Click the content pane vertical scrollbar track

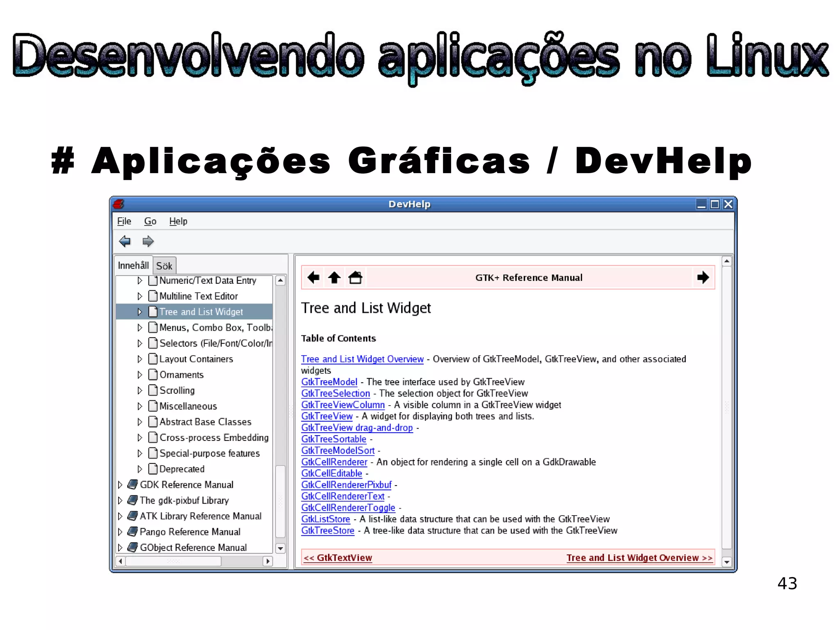pos(726,407)
